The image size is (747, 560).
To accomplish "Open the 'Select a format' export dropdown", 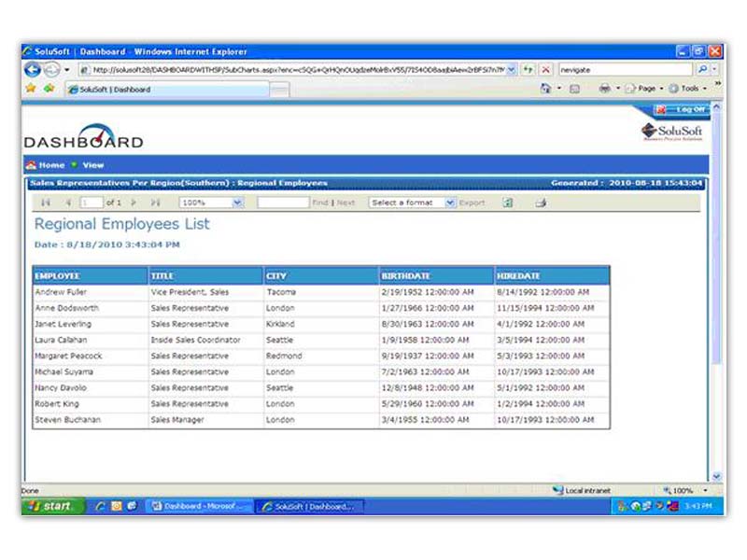I will (x=450, y=203).
